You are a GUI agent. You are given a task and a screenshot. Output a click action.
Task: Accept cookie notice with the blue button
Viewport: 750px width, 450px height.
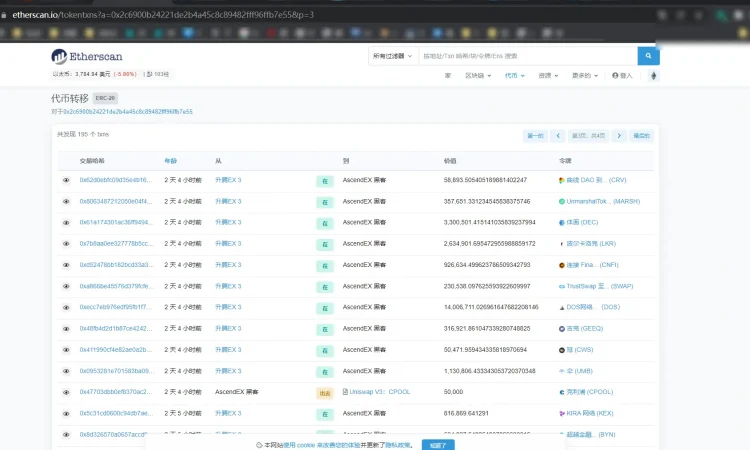click(x=438, y=445)
